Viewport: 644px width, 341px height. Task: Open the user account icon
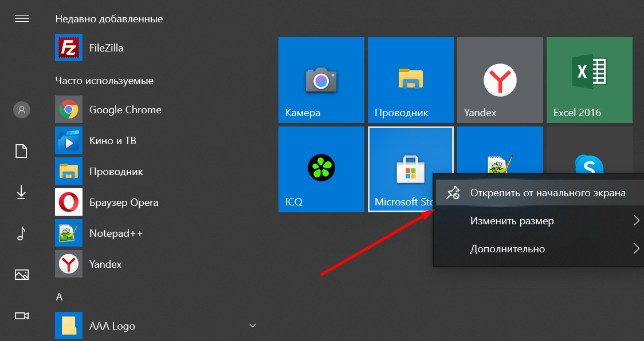(22, 110)
